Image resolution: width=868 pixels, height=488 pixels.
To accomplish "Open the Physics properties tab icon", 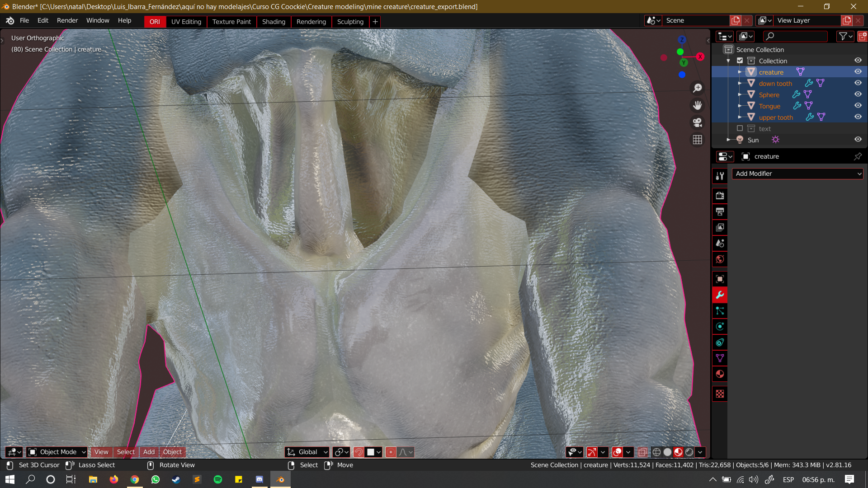I will (720, 327).
